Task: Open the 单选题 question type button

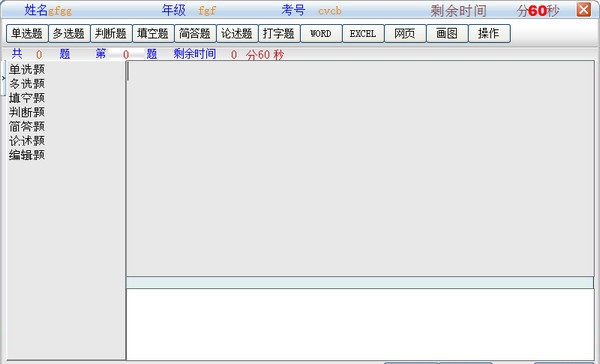Action: coord(27,34)
